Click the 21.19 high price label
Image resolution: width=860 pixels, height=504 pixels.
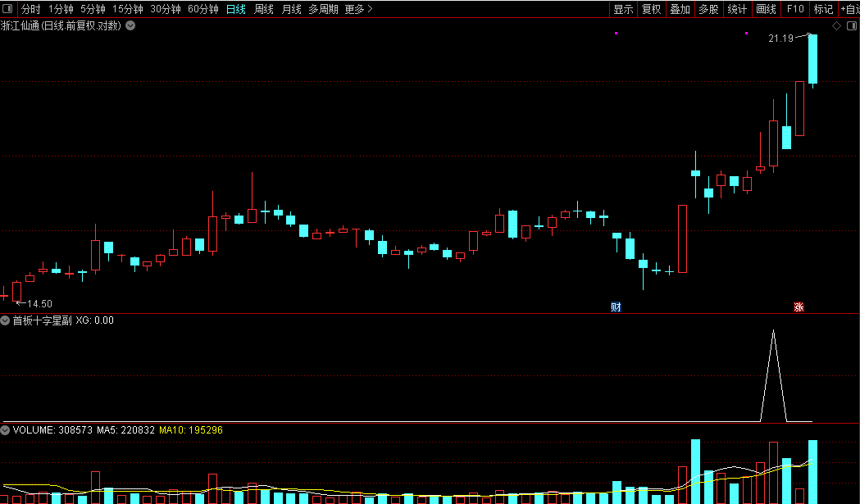tap(781, 39)
